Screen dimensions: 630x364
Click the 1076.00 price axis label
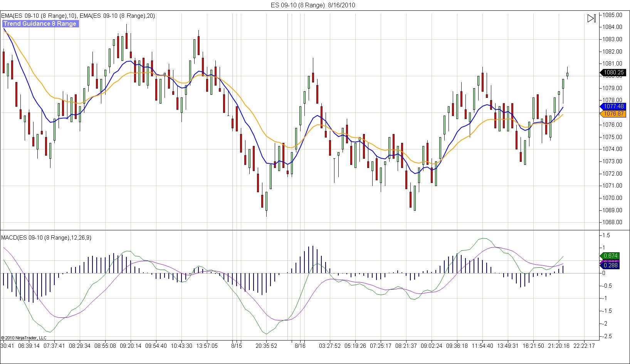(x=613, y=125)
